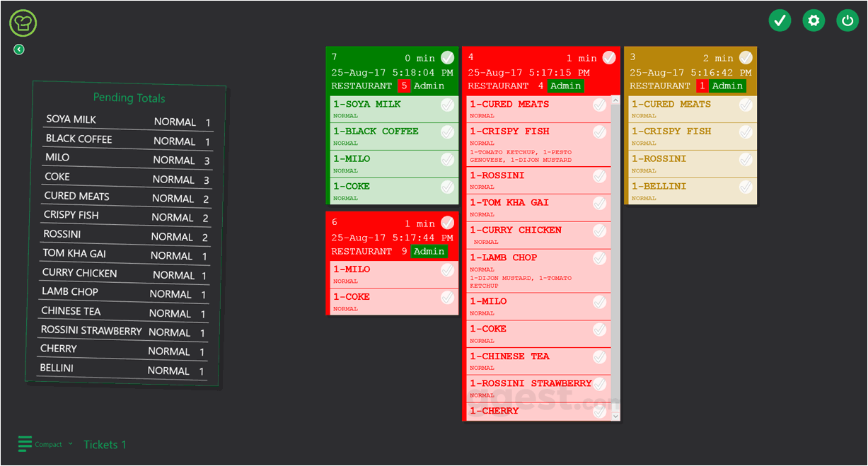Open the Compact view dropdown
This screenshot has width=868, height=466.
(69, 444)
